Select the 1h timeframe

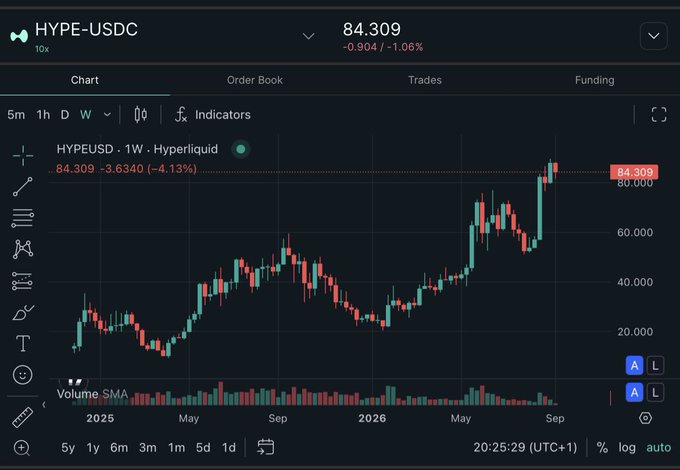[43, 114]
